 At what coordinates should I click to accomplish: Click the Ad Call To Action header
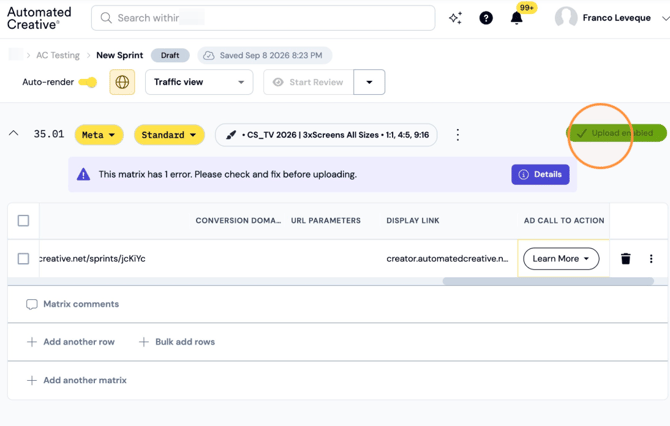[564, 220]
